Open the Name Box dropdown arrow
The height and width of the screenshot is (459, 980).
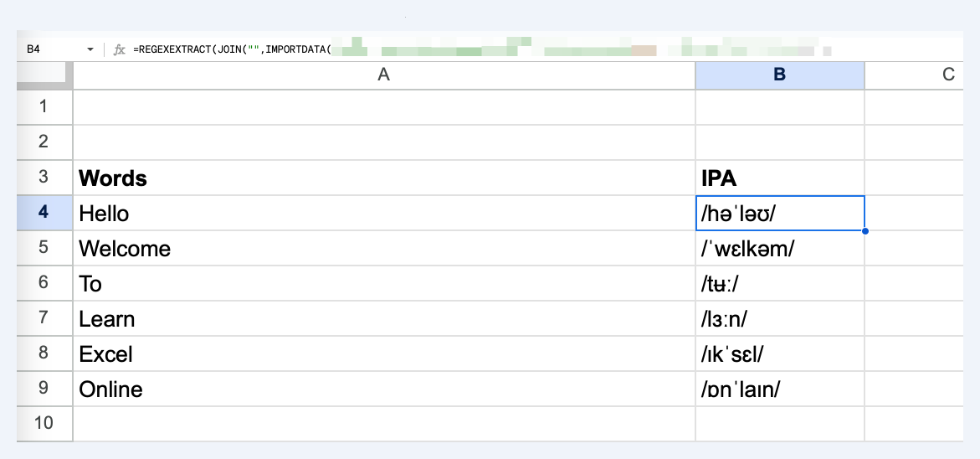pos(90,49)
